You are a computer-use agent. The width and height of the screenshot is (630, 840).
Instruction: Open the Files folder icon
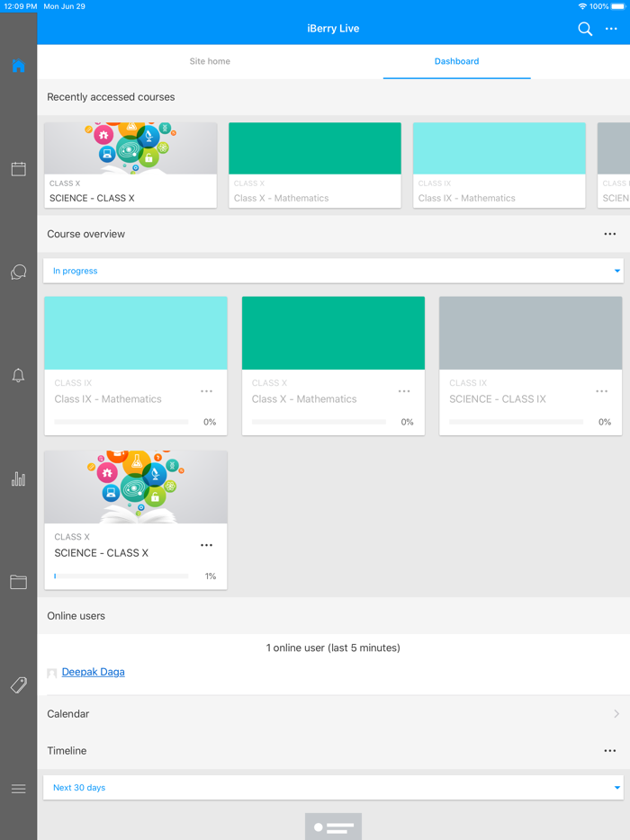pyautogui.click(x=18, y=582)
